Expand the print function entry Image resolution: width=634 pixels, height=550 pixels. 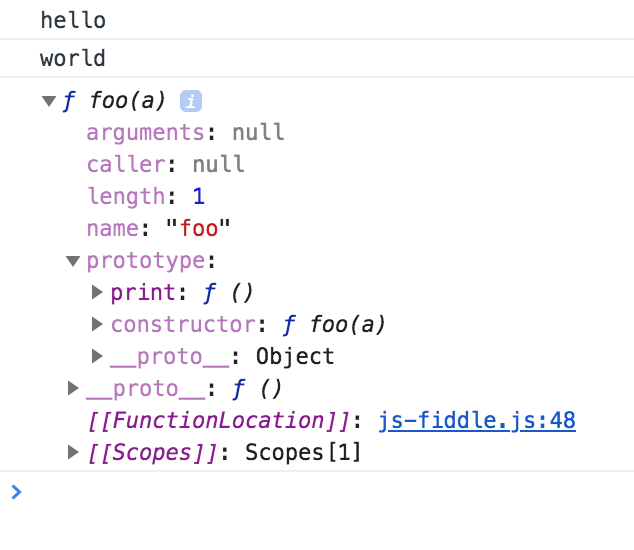pos(97,293)
